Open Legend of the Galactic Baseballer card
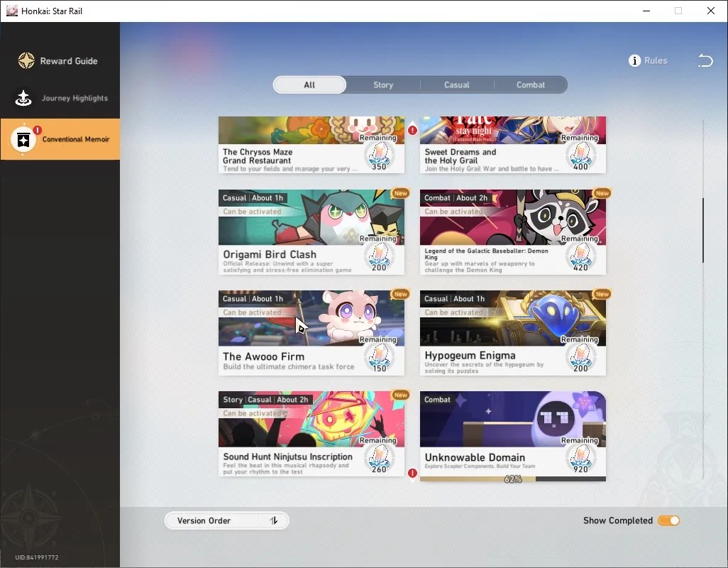Viewport: 728px width, 568px height. tap(512, 231)
